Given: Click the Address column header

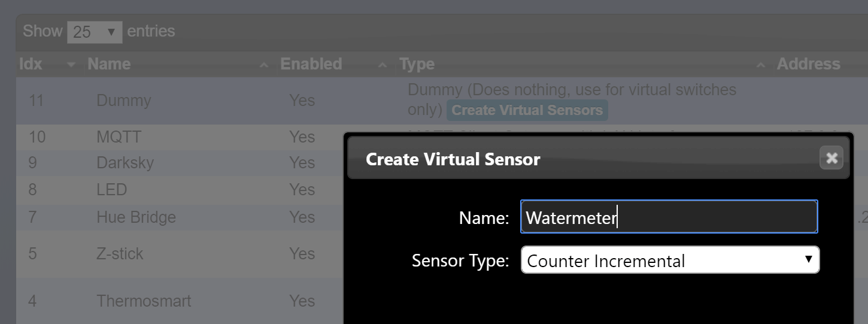Looking at the screenshot, I should pos(808,64).
